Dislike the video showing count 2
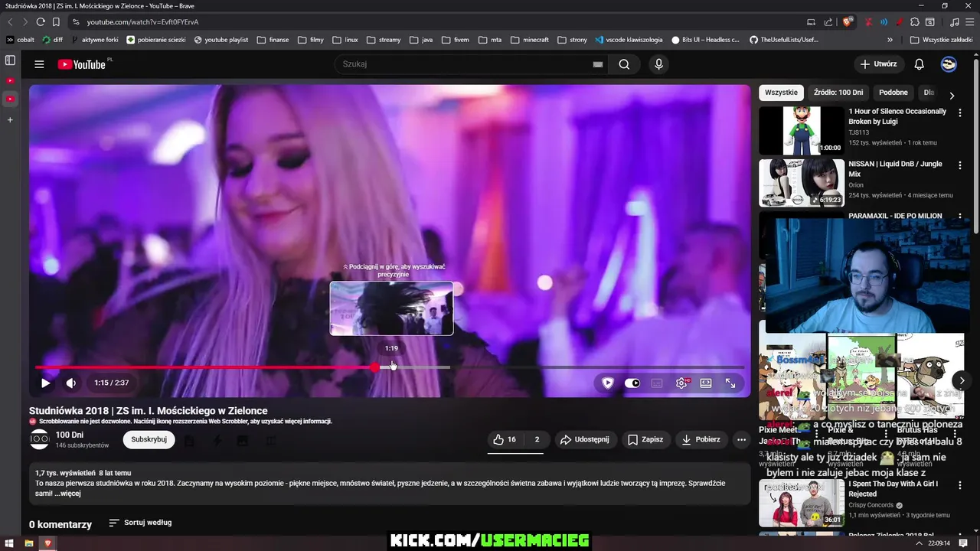This screenshot has height=551, width=980. 536,439
